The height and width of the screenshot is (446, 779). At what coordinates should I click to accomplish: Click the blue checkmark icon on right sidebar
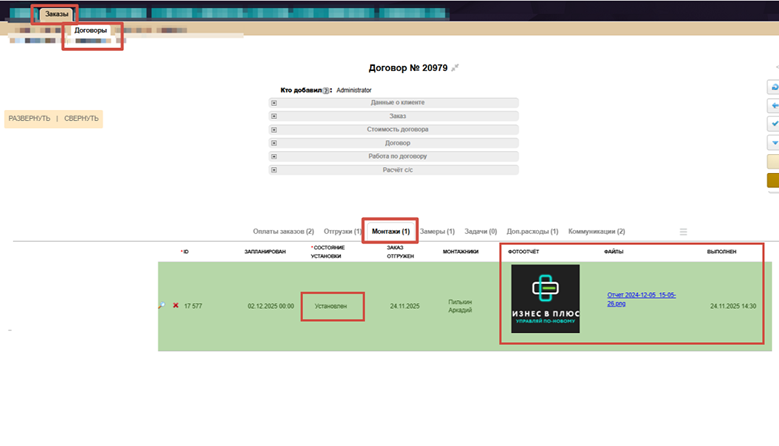pos(773,124)
